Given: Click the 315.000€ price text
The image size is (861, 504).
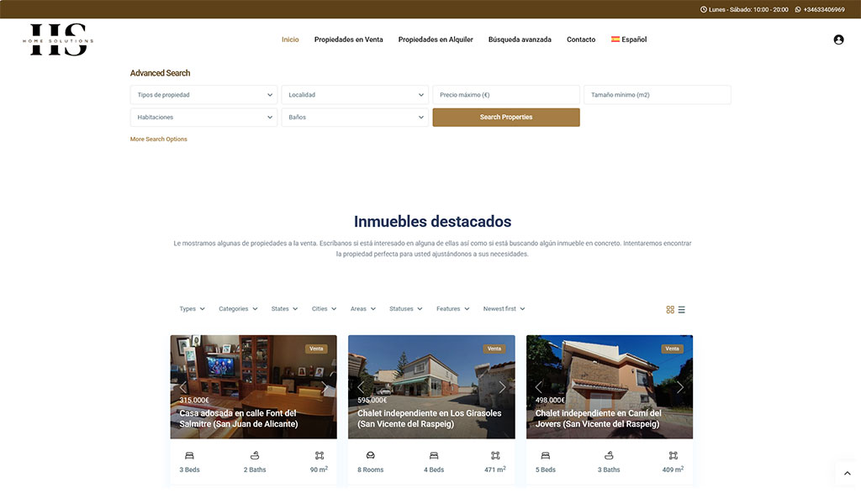Looking at the screenshot, I should 194,401.
